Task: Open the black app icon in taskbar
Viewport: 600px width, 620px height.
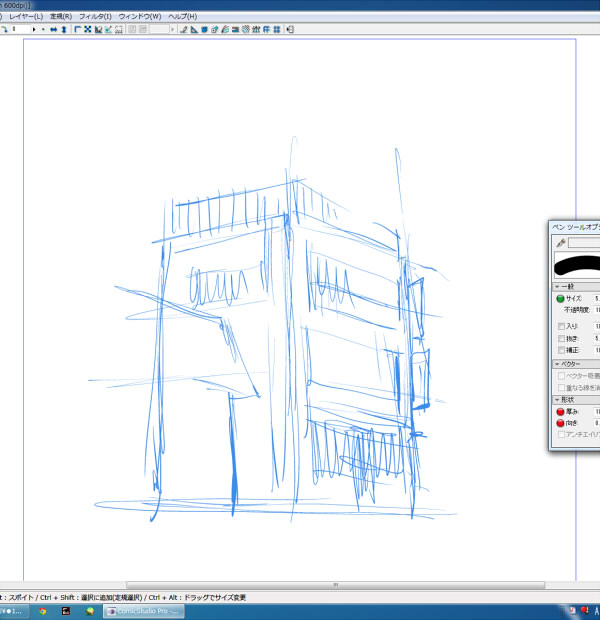Action: click(x=66, y=611)
